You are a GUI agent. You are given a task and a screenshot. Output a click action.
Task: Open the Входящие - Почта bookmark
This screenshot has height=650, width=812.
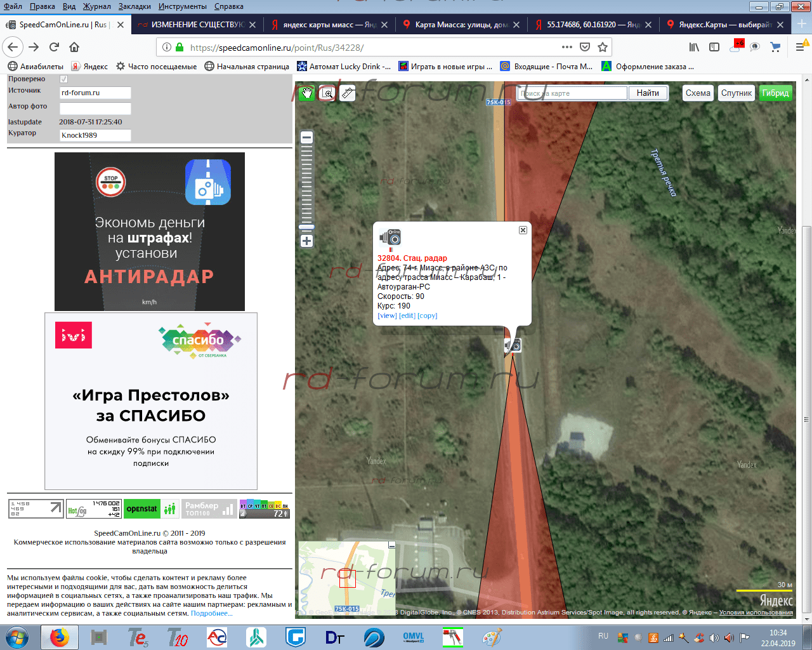point(546,66)
